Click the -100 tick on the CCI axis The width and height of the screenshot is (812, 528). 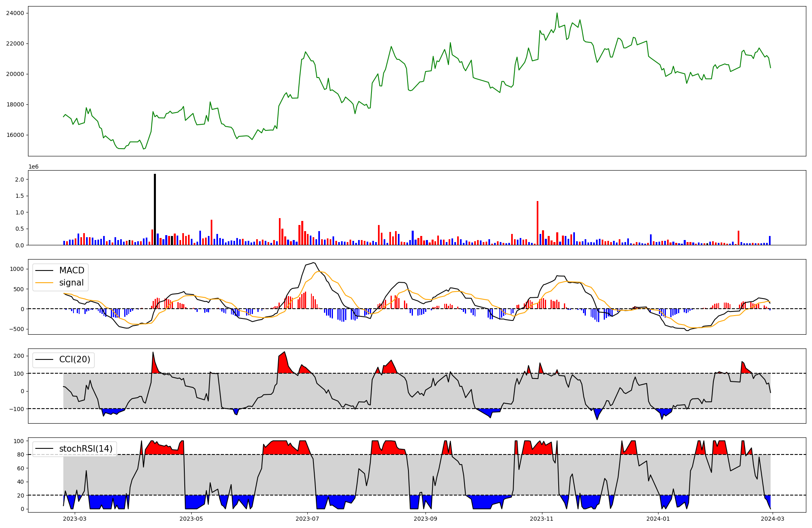pyautogui.click(x=17, y=409)
